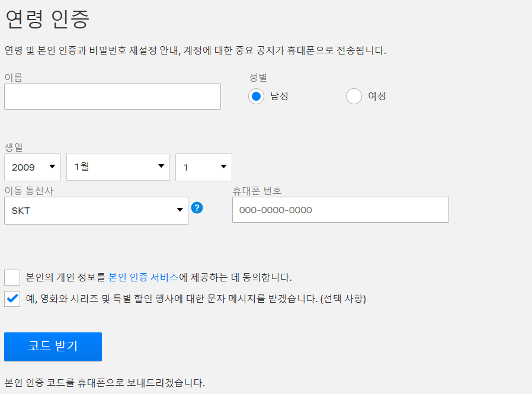Open the 이동 통신사 dropdown showing SKT
Viewport: 532px width, 394px height.
pyautogui.click(x=97, y=211)
